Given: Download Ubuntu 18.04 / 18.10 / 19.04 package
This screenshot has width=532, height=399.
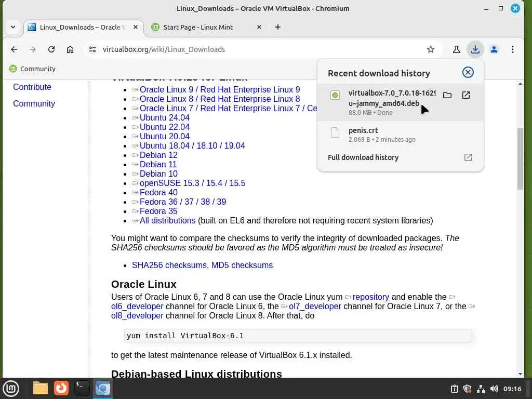Looking at the screenshot, I should click(192, 145).
